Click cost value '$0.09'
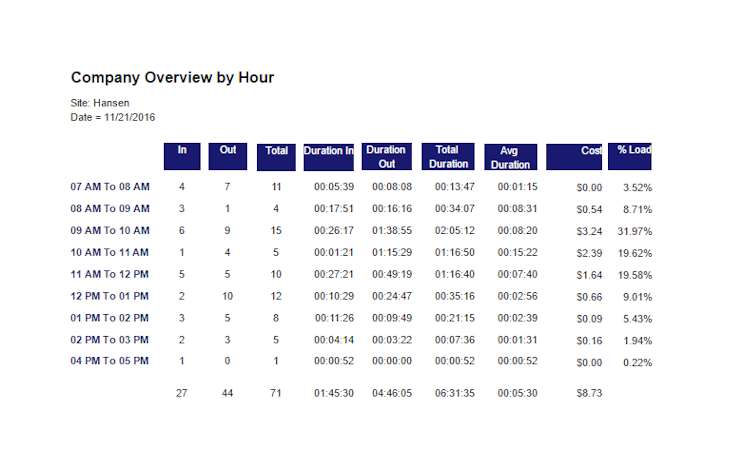Image resolution: width=734 pixels, height=450 pixels. click(589, 319)
